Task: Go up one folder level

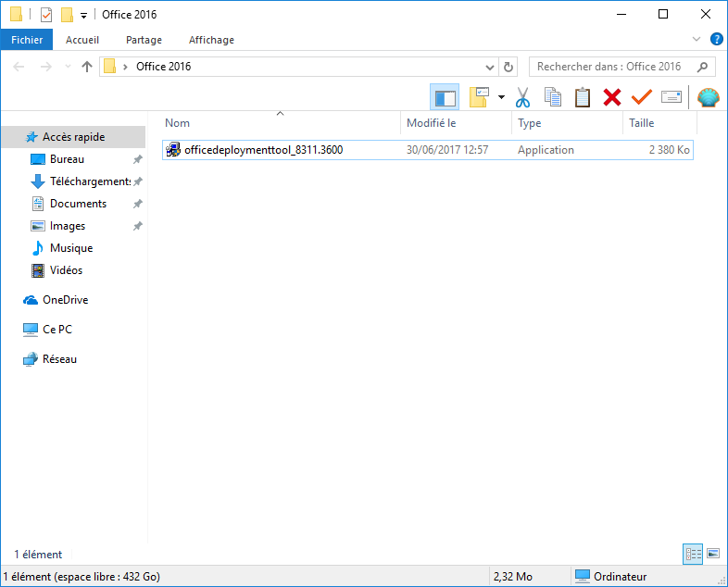Action: 87,67
